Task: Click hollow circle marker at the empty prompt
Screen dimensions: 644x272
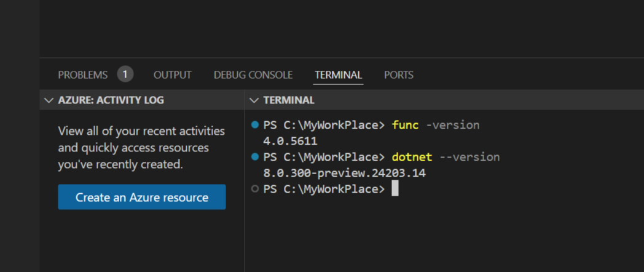Action: coord(255,190)
